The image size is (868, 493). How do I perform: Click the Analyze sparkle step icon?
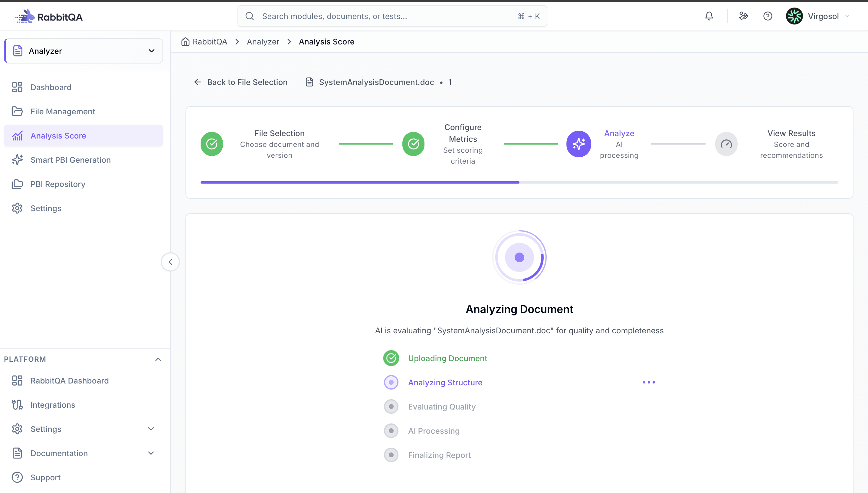pos(578,144)
